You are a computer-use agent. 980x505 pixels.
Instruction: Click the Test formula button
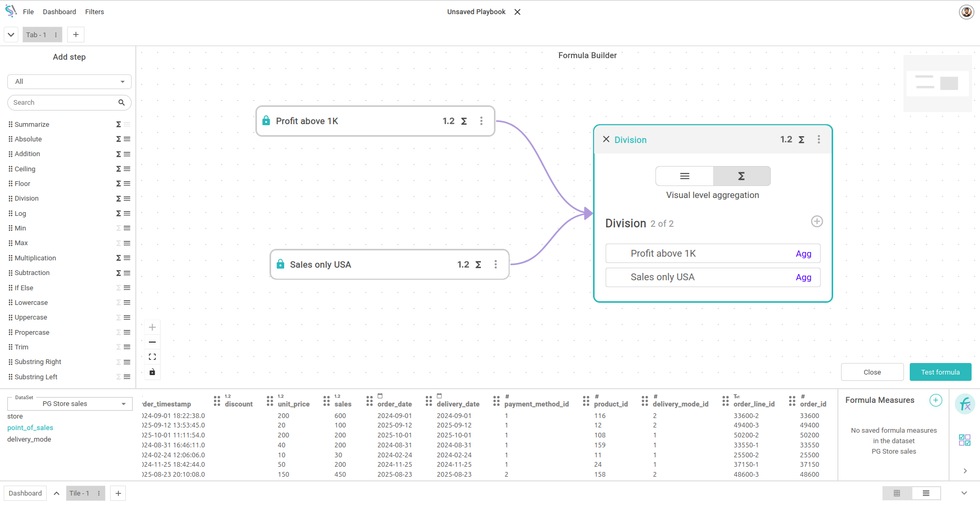(x=940, y=372)
